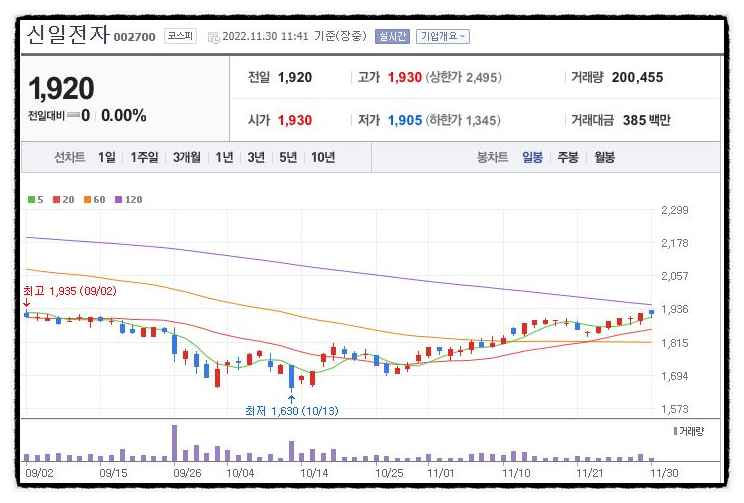744x503 pixels.
Task: Select the 3년 line chart tab
Action: pos(256,157)
